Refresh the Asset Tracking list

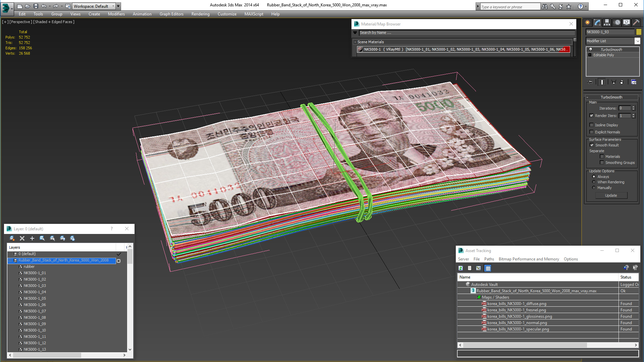point(461,268)
